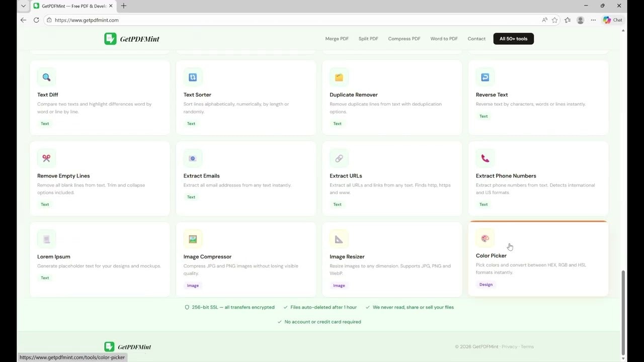Click 'No account or credit card required' text

[323, 322]
